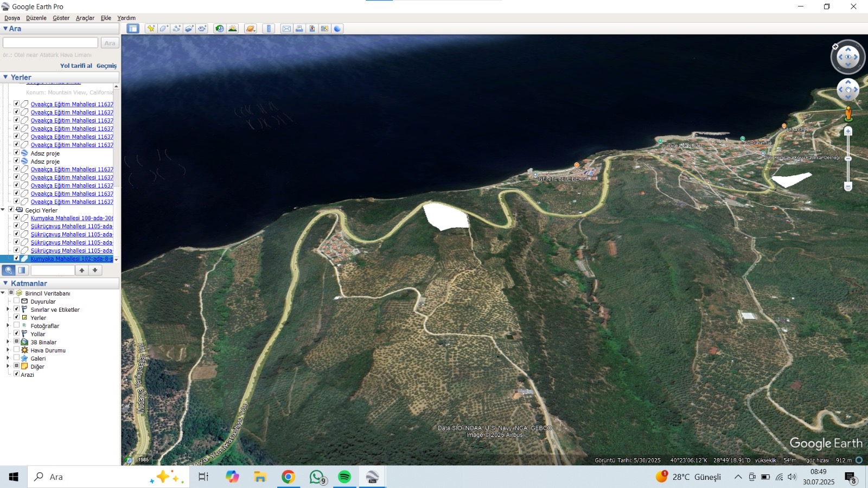Open the Araçlar menu
The image size is (868, 488).
click(x=85, y=18)
